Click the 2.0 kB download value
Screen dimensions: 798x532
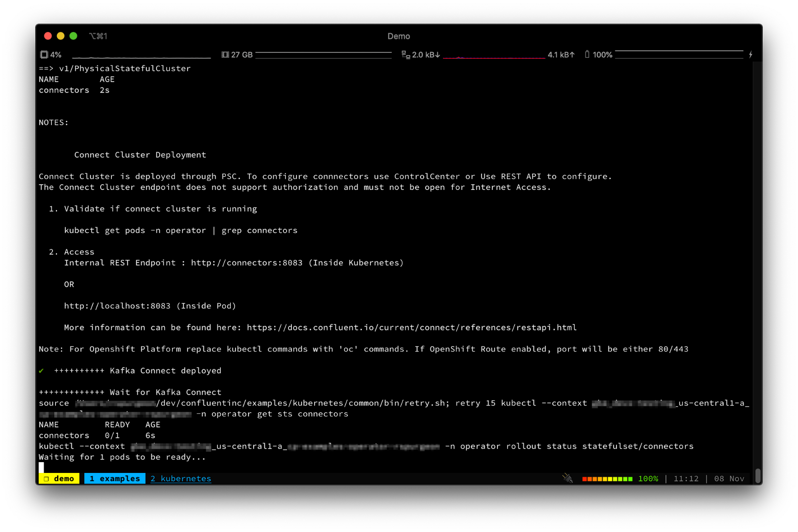(426, 55)
